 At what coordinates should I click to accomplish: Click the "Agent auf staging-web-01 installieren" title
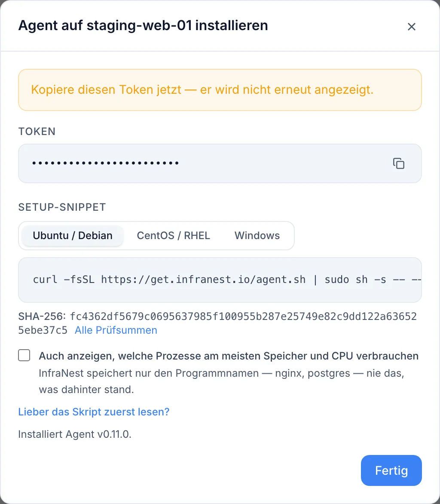coord(143,25)
